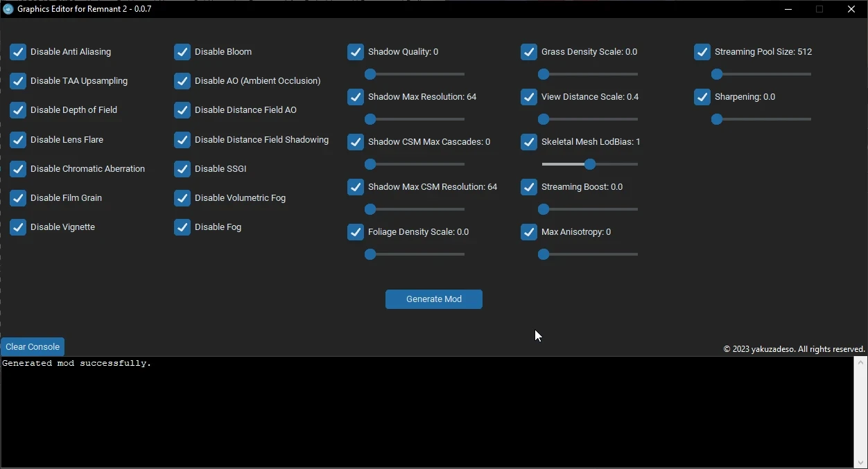The height and width of the screenshot is (469, 868).
Task: Toggle Skeletal Mesh LodBias checkbox
Action: [x=529, y=142]
